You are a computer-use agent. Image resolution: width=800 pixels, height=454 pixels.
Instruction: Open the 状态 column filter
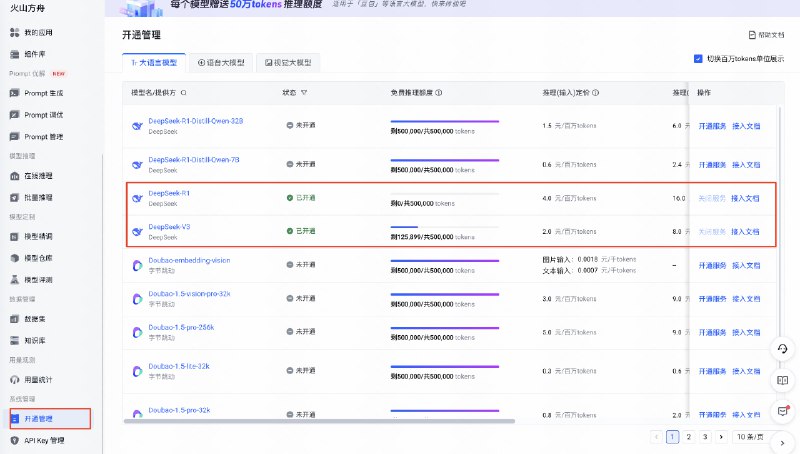304,93
